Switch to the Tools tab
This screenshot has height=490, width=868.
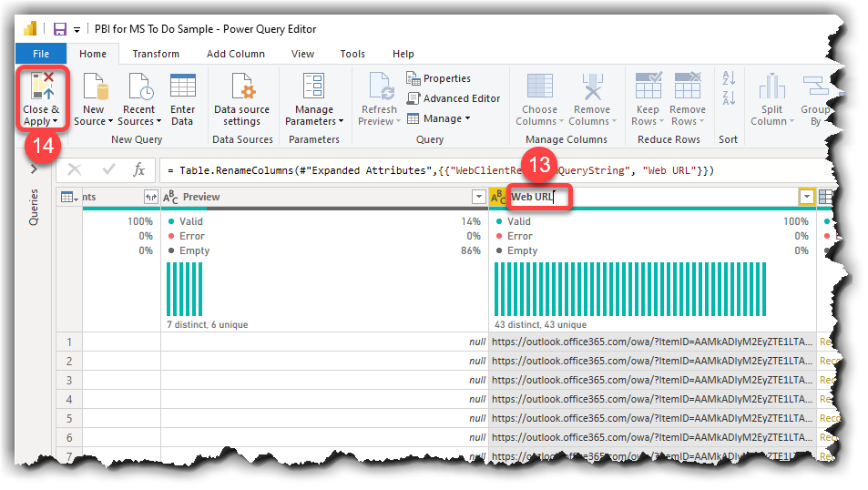point(352,54)
